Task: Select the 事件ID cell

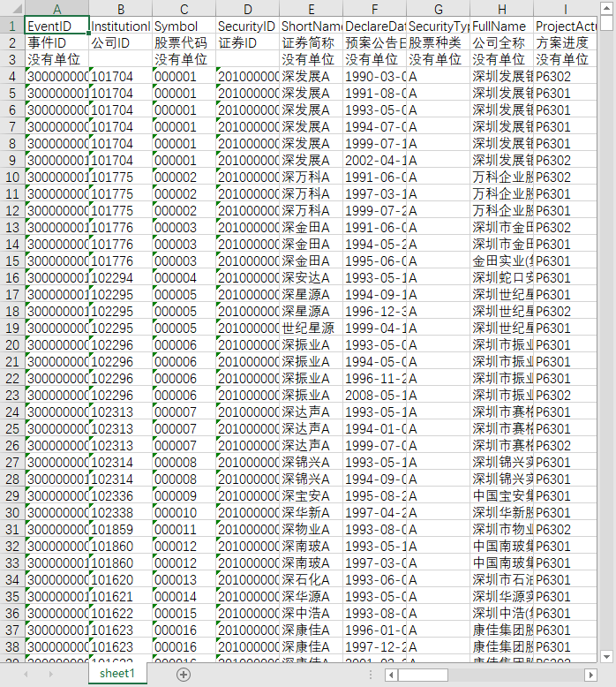Action: 56,42
